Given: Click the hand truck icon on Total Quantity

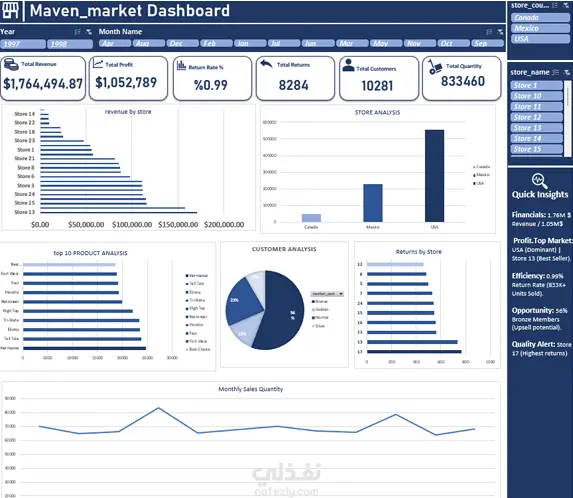Looking at the screenshot, I should click(x=434, y=66).
